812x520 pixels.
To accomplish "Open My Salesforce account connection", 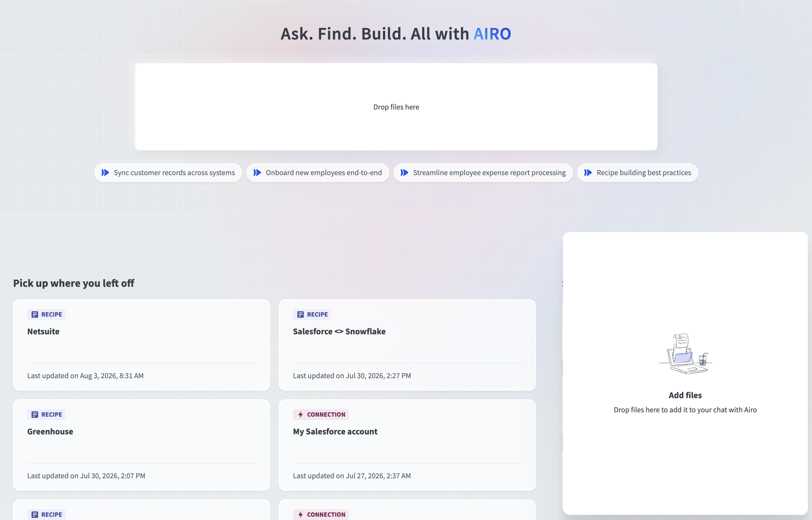I will click(x=407, y=445).
